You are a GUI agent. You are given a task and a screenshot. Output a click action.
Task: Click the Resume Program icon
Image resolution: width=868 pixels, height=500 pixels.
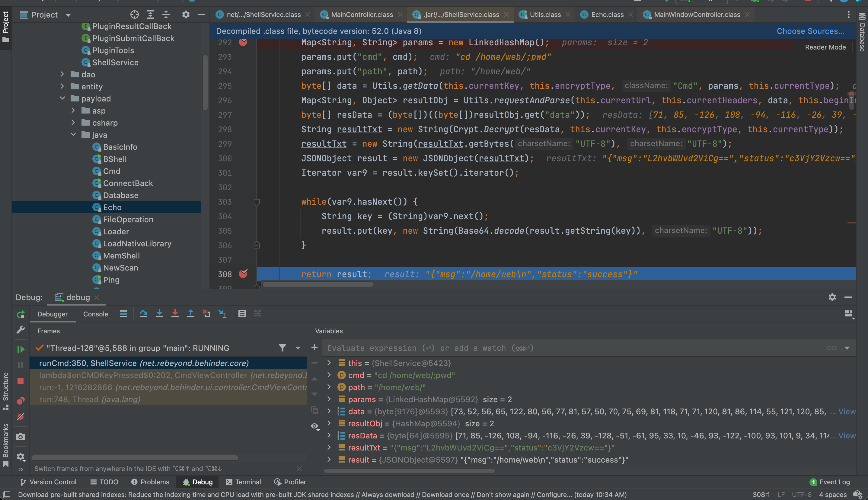(x=21, y=349)
